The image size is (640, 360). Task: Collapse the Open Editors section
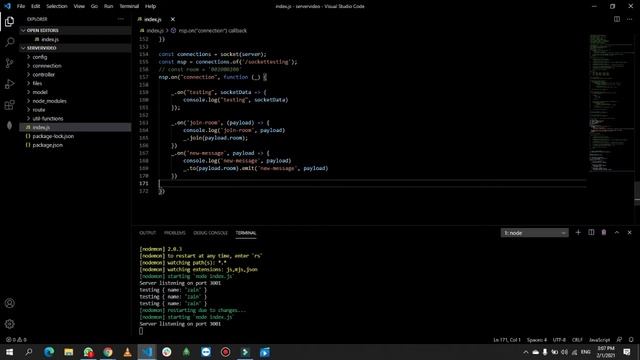click(x=76, y=30)
